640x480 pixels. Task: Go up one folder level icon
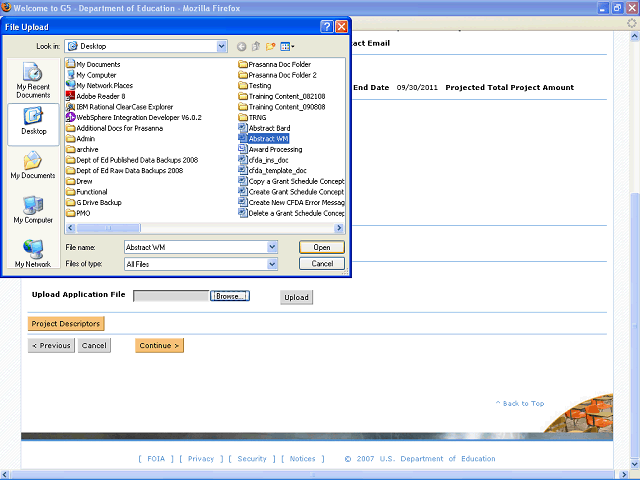(256, 47)
